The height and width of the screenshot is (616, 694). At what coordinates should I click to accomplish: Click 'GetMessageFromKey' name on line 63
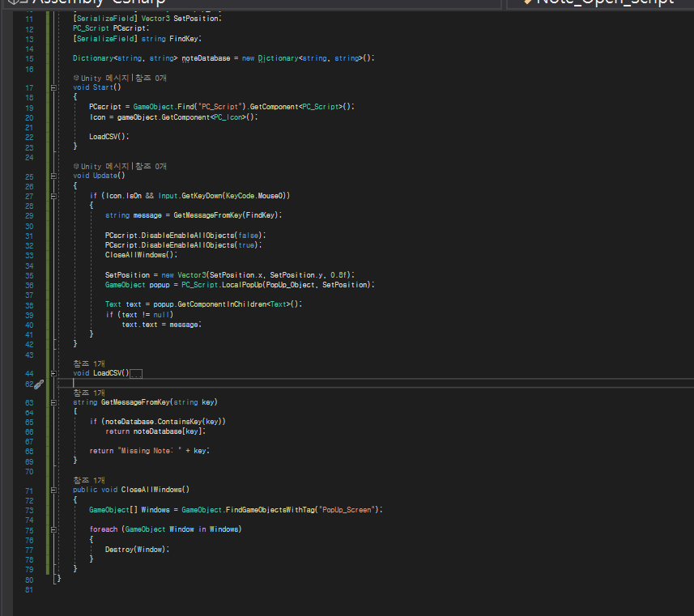pyautogui.click(x=135, y=402)
